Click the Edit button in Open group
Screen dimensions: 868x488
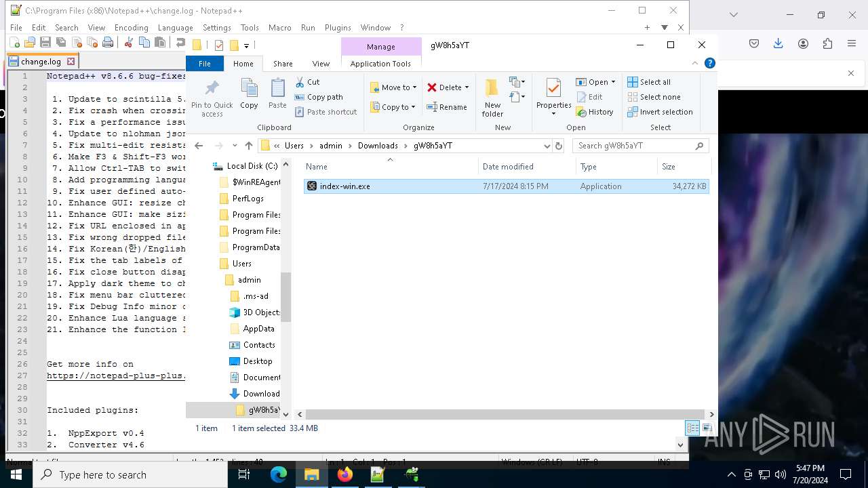(589, 97)
